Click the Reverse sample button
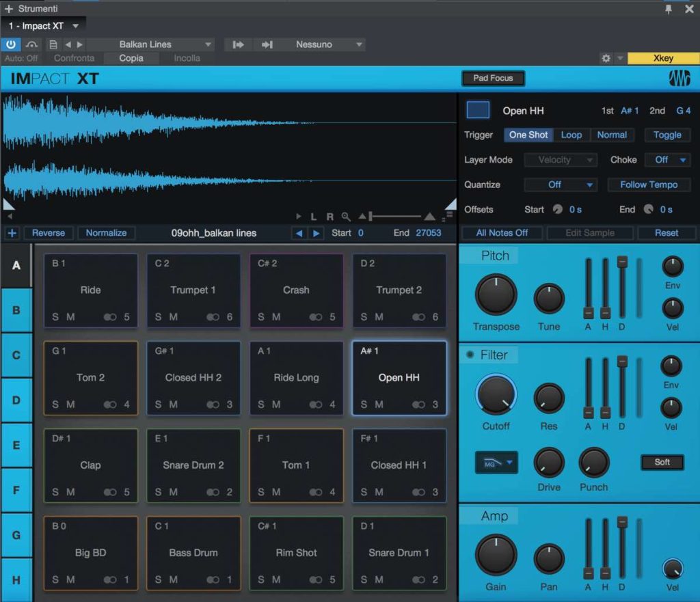700x602 pixels. [49, 233]
